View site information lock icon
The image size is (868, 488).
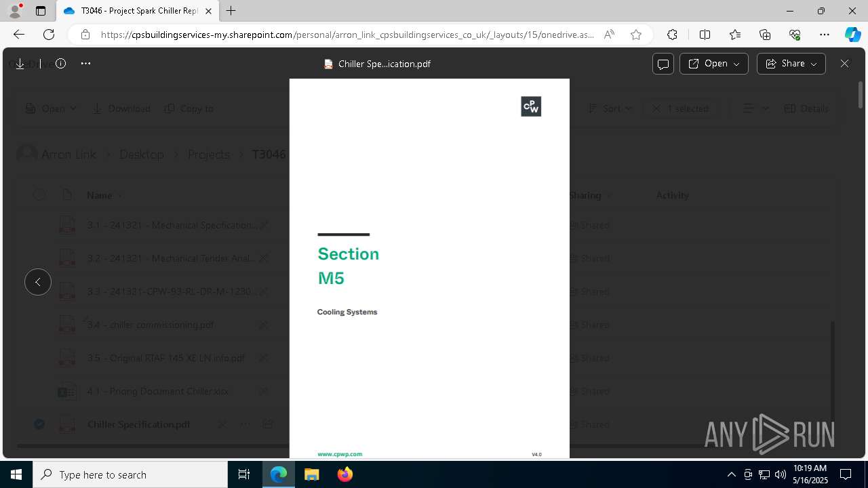click(x=85, y=35)
